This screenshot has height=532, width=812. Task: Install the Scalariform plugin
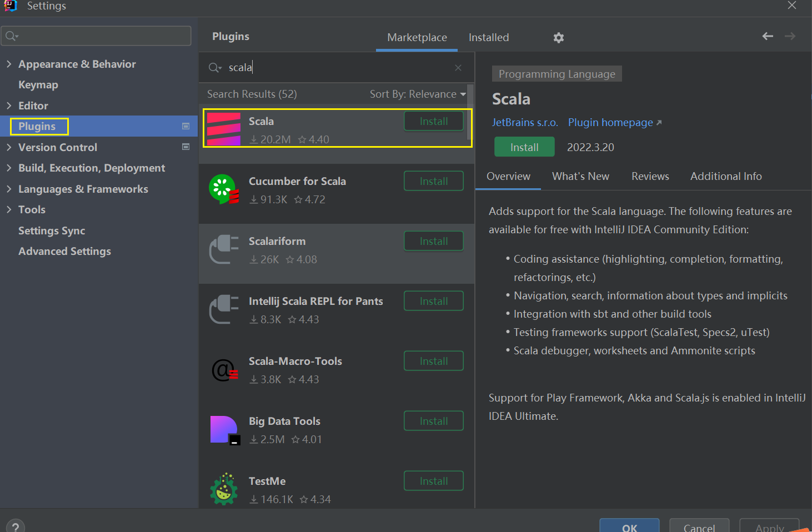pos(434,241)
